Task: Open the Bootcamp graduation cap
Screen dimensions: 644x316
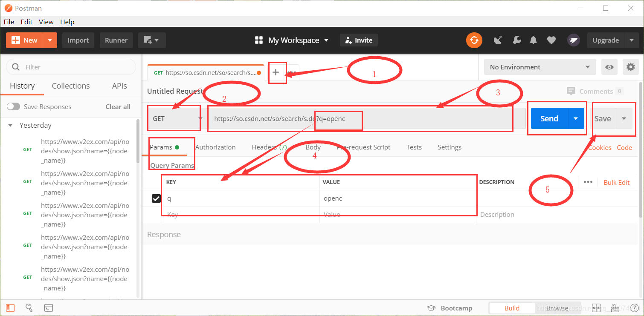Action: 431,308
